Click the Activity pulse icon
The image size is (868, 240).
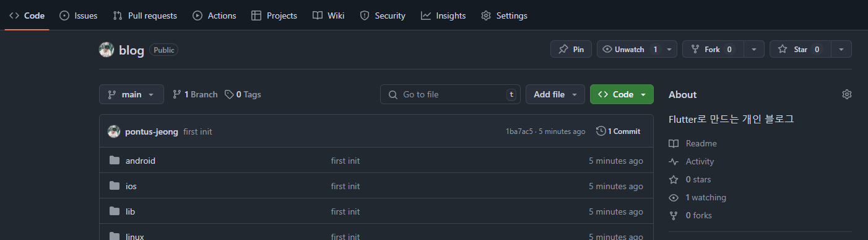pyautogui.click(x=674, y=161)
